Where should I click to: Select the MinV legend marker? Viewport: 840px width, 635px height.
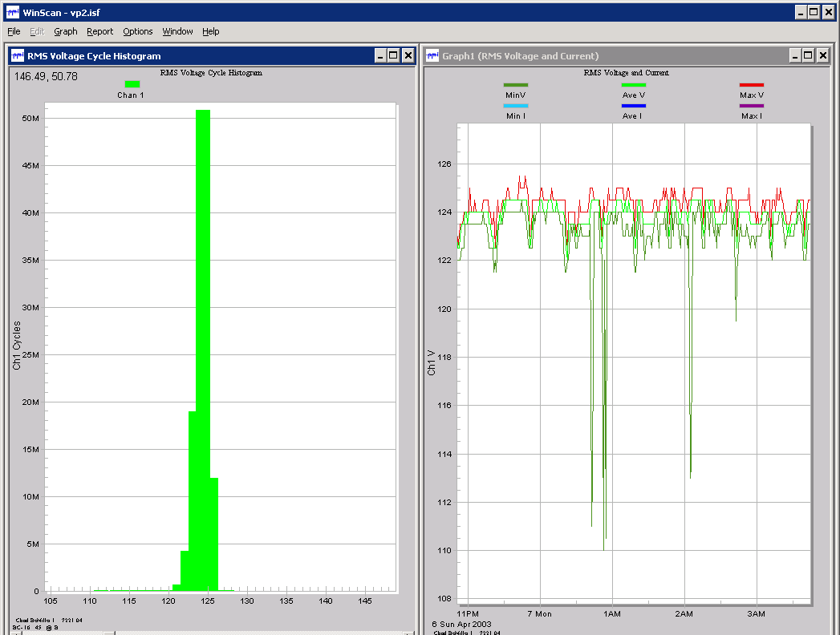(x=516, y=84)
